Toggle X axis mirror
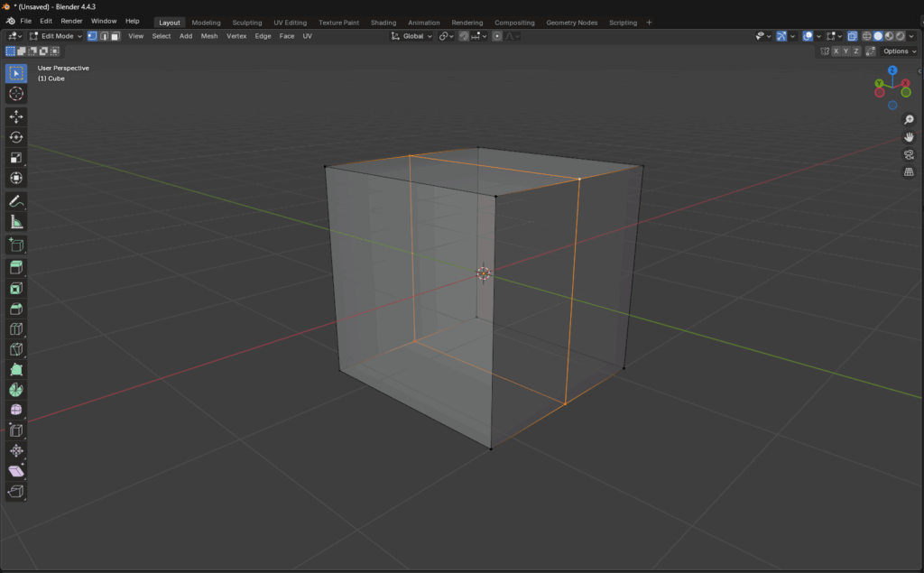Viewport: 924px width, 573px height. pyautogui.click(x=836, y=51)
